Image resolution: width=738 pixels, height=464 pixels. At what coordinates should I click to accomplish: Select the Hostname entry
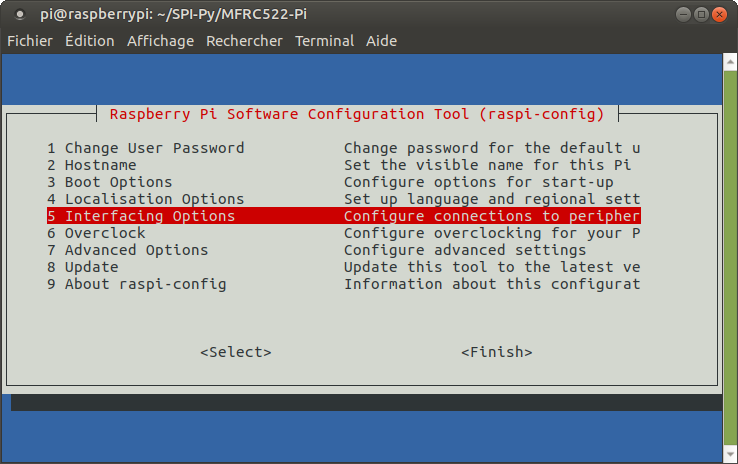coord(100,165)
